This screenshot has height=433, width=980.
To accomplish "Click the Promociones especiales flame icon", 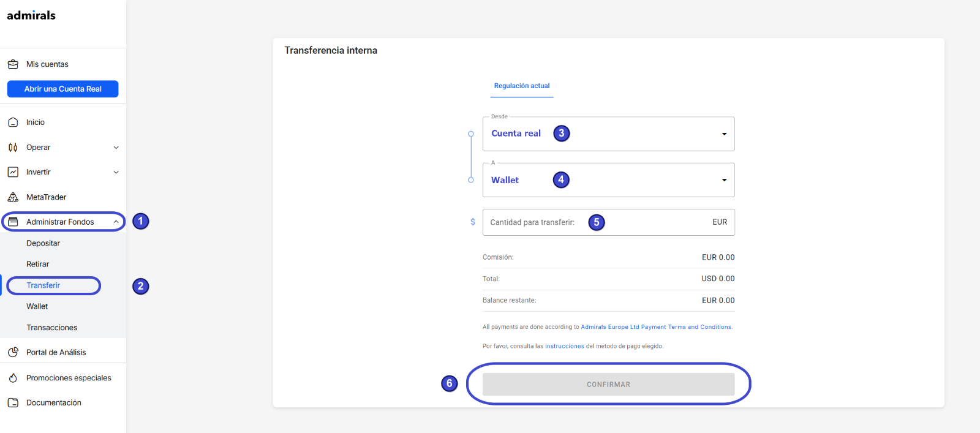I will pyautogui.click(x=13, y=378).
